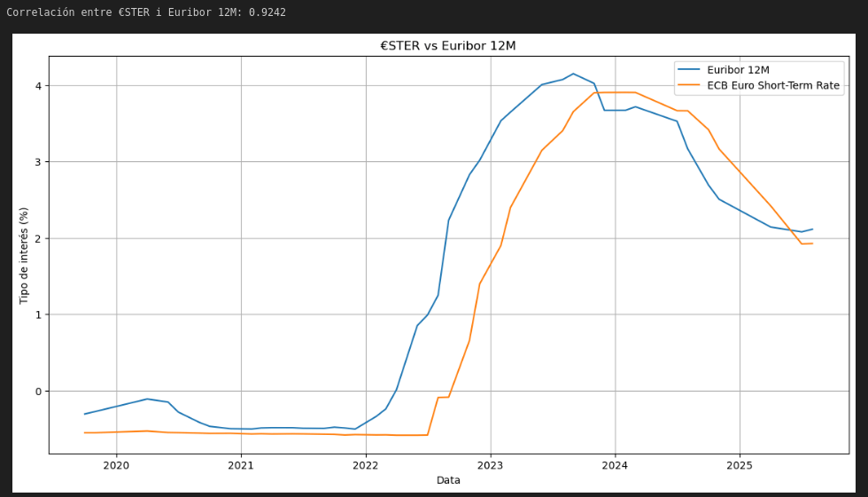Click the y-axis tick label 4
Screen dimensions: 868x497
tap(38, 86)
